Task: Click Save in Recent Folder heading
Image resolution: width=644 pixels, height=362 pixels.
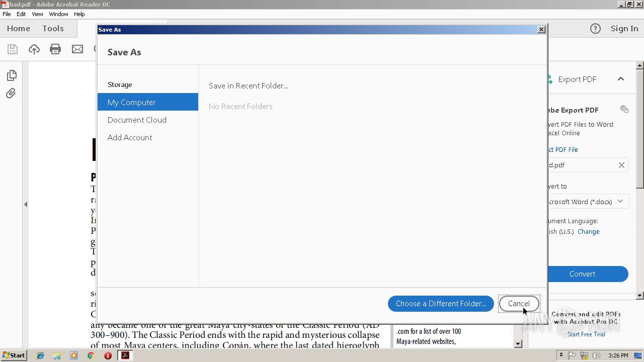Action: pyautogui.click(x=249, y=85)
